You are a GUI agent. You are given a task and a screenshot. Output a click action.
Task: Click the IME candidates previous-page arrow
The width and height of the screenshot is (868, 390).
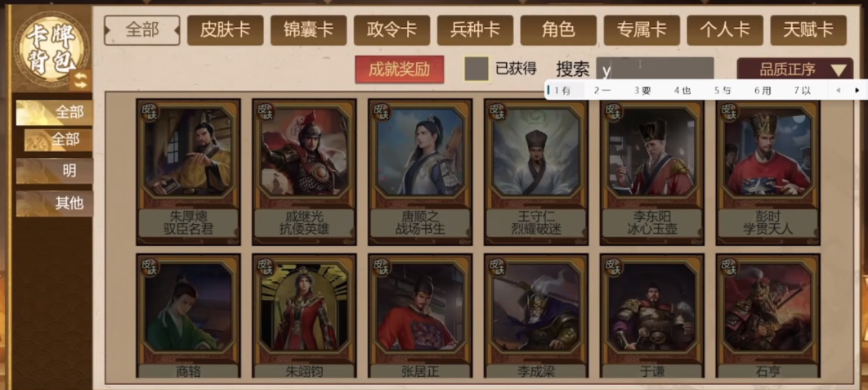point(838,90)
